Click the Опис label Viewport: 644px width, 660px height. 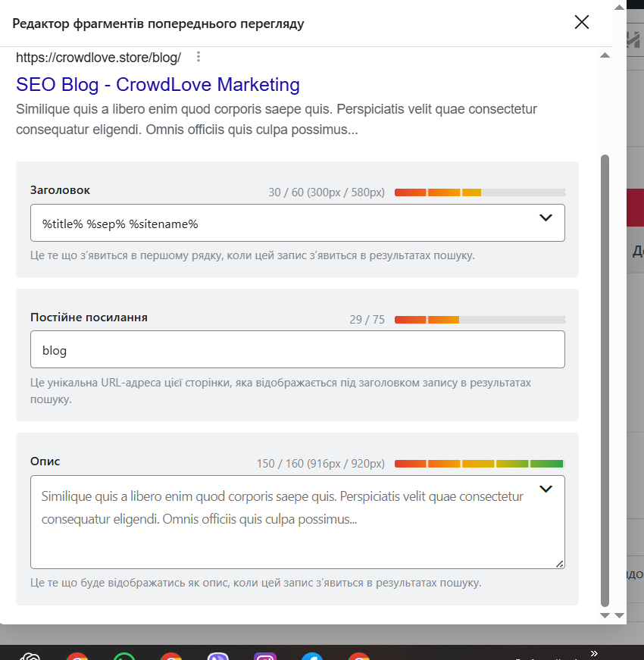tap(45, 461)
